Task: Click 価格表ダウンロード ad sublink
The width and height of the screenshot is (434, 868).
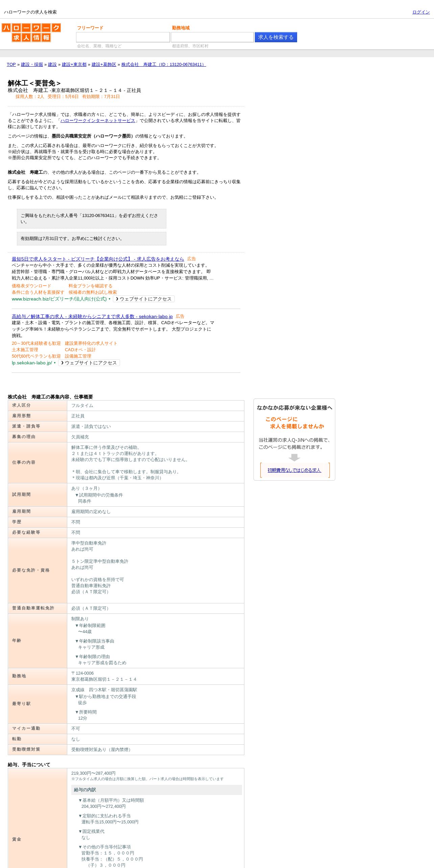Action: point(31,286)
